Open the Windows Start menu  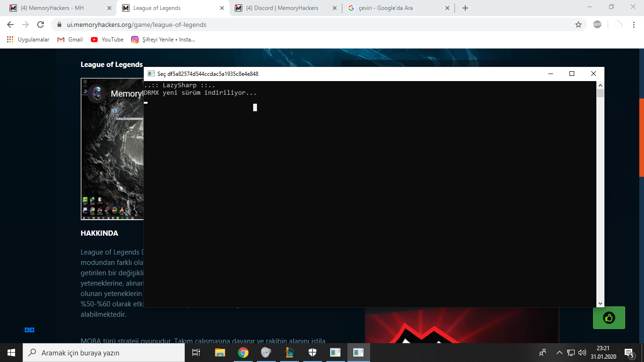[11, 353]
